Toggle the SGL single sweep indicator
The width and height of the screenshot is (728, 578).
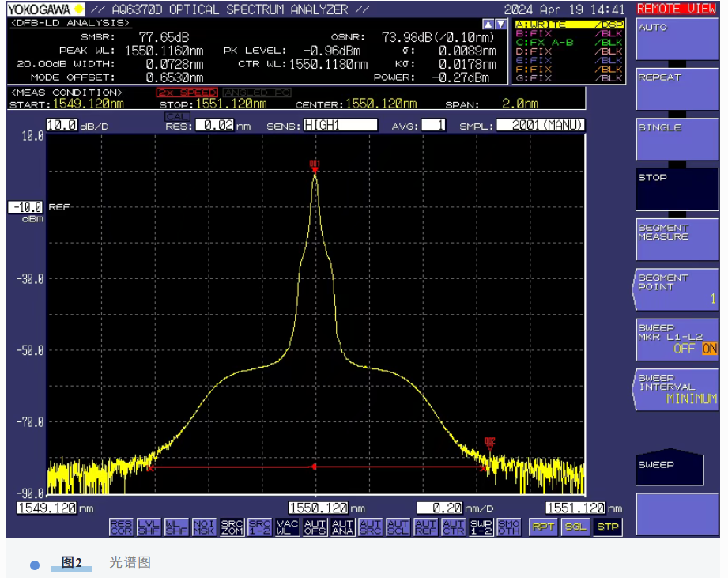click(575, 527)
